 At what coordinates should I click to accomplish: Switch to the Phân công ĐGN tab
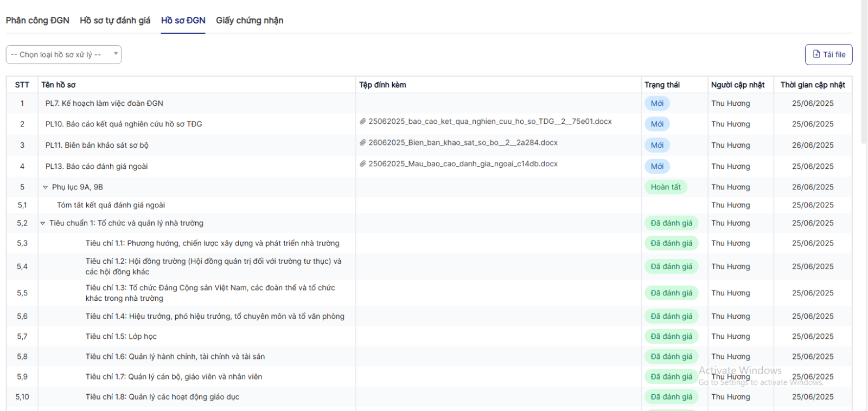[x=37, y=21]
